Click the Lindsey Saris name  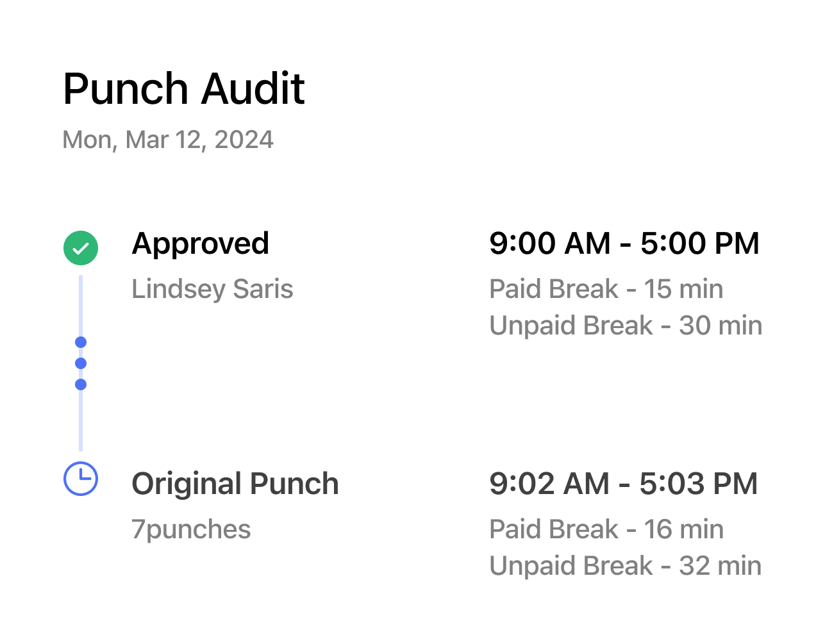point(212,289)
